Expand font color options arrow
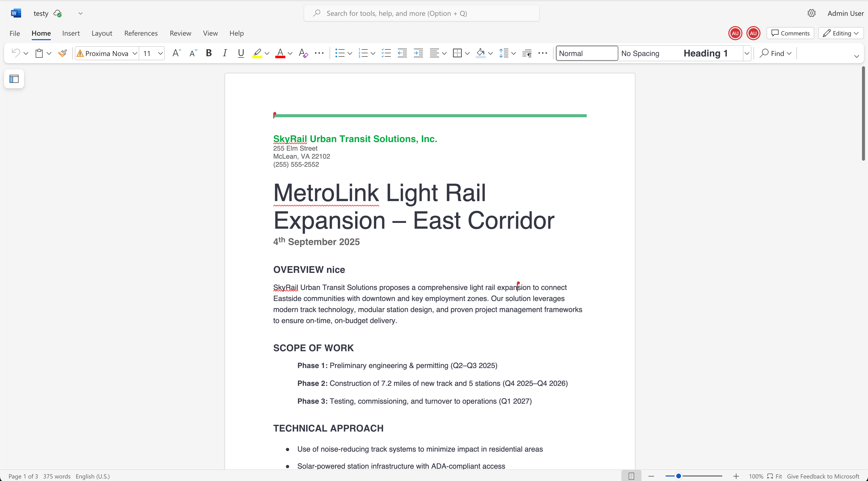This screenshot has height=481, width=868. click(x=290, y=53)
